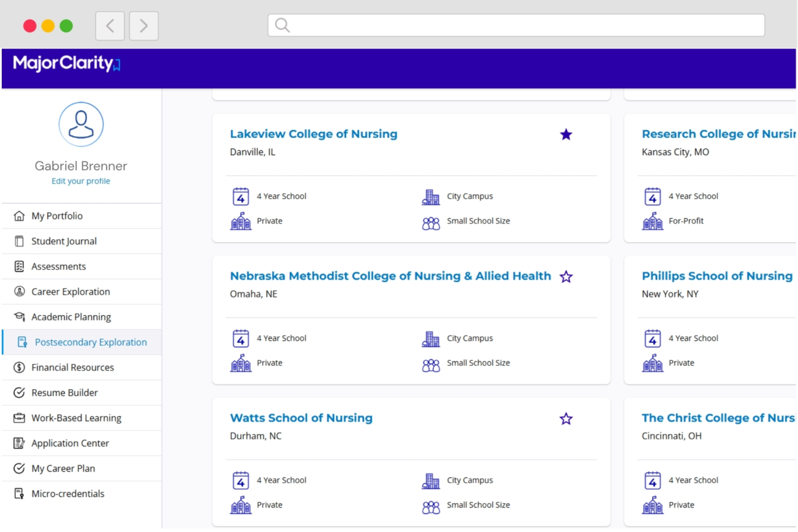The image size is (798, 532).
Task: Click the My Portfolio home icon
Action: pos(19,216)
